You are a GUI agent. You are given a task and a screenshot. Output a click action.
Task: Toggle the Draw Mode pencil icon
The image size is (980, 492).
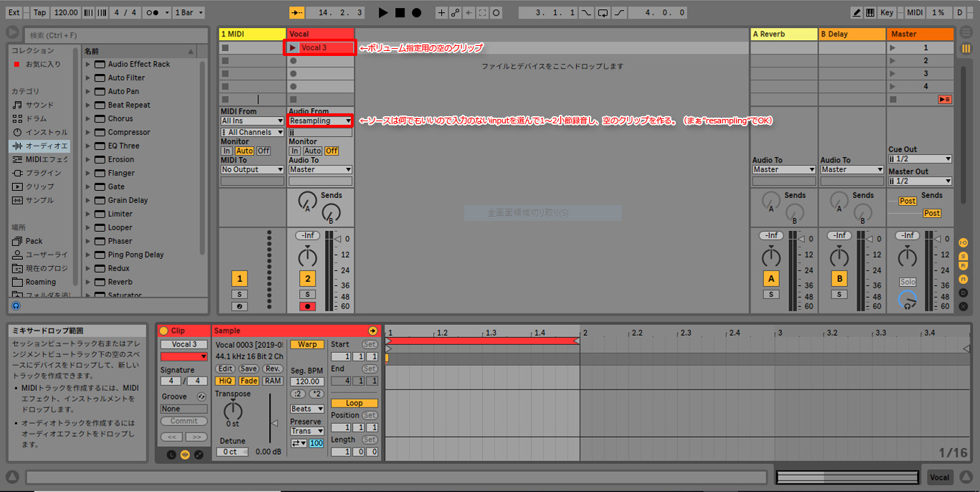click(x=857, y=13)
